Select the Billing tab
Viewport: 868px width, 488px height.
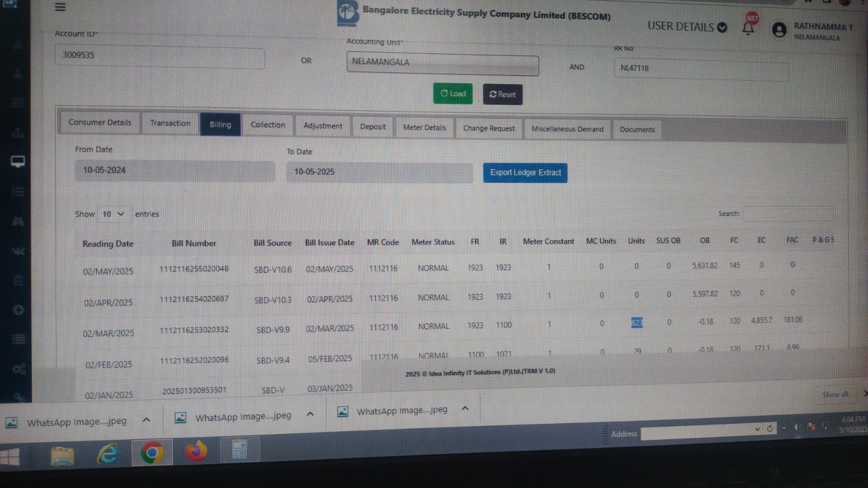tap(220, 124)
